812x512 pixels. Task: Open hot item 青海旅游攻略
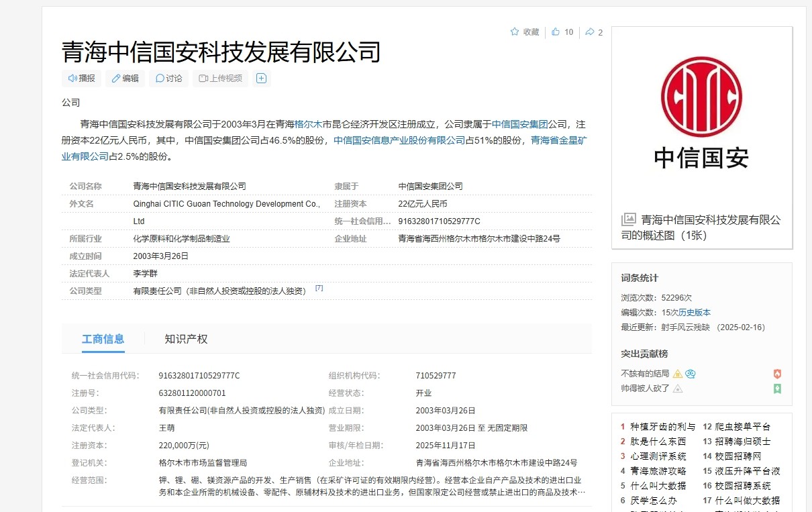[658, 471]
